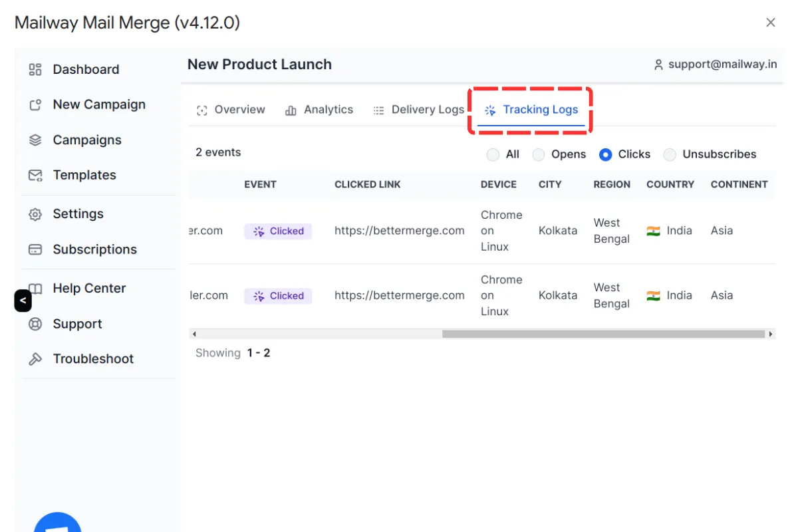Click the horizontal scrollbar right arrow
798x532 pixels.
coord(771,334)
